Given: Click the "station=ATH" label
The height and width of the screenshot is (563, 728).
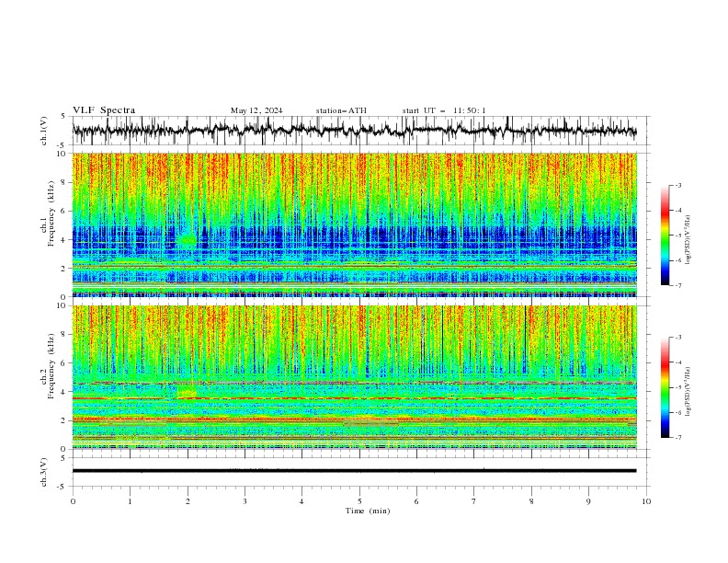Looking at the screenshot, I should click(341, 110).
